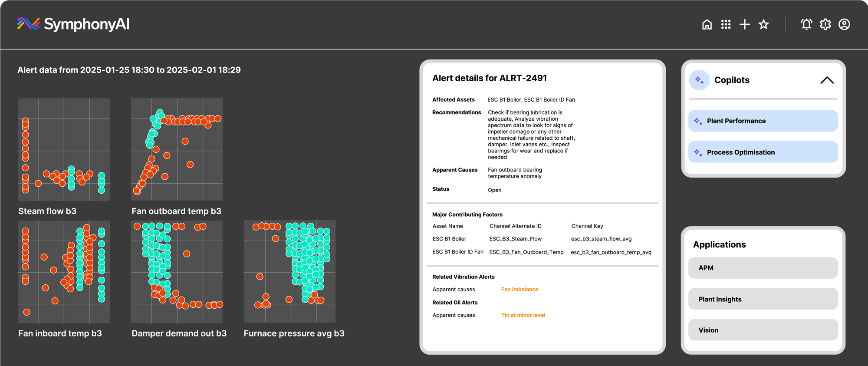Click the SymphonyAI logo
Image resolution: width=868 pixels, height=366 pixels.
73,24
